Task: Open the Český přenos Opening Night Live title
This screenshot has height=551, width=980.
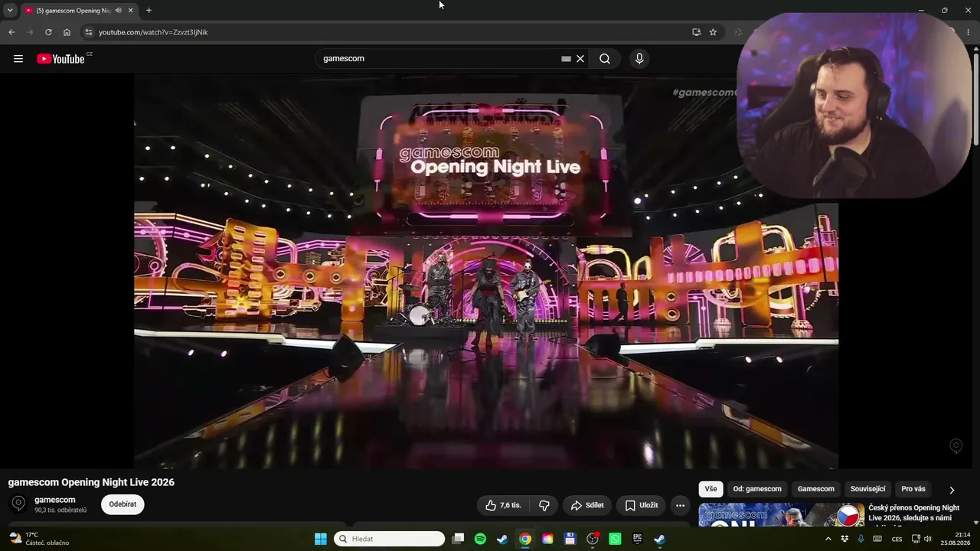Action: click(x=914, y=515)
